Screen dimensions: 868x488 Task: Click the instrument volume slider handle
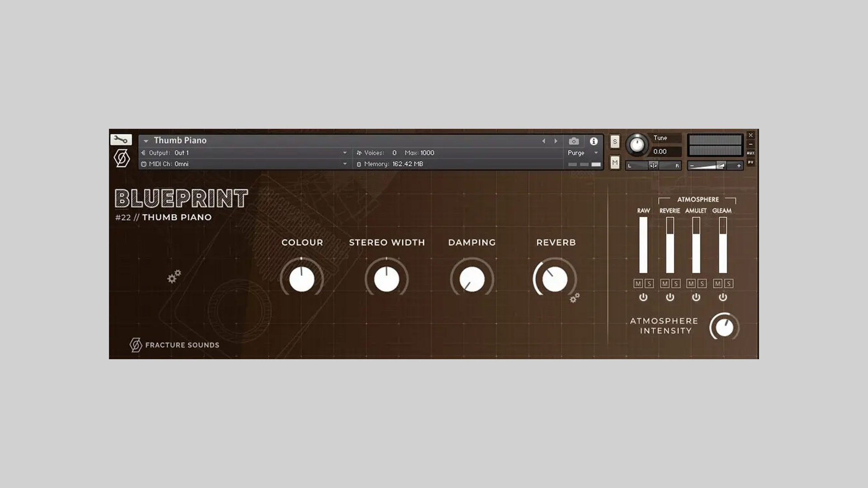721,166
